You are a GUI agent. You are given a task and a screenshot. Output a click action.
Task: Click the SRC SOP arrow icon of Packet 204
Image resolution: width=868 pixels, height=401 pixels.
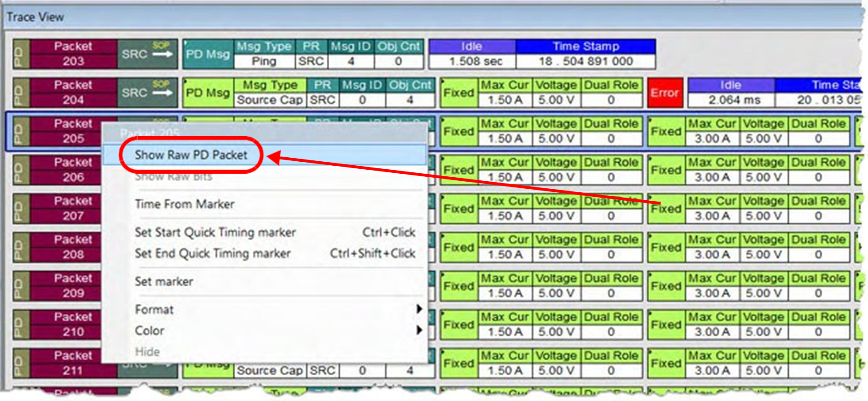(x=162, y=93)
